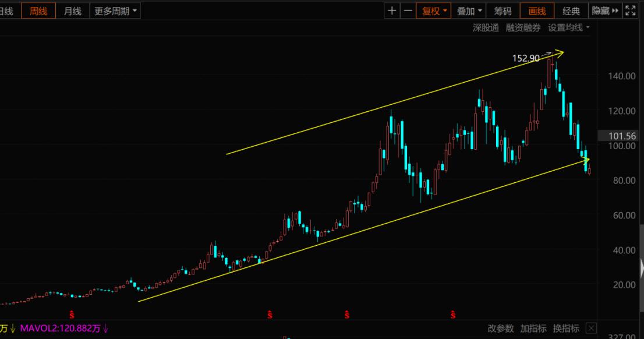Click the 101.56 current price tag

[x=620, y=136]
